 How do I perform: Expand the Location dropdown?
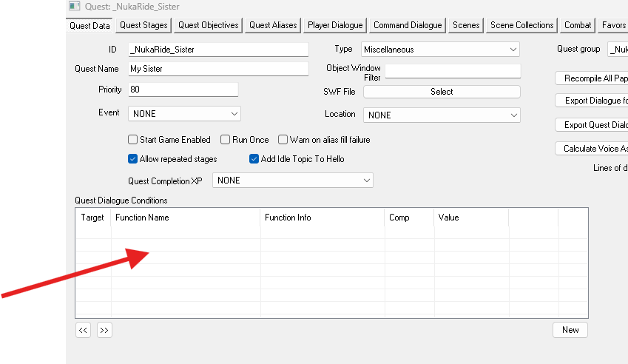pyautogui.click(x=442, y=115)
